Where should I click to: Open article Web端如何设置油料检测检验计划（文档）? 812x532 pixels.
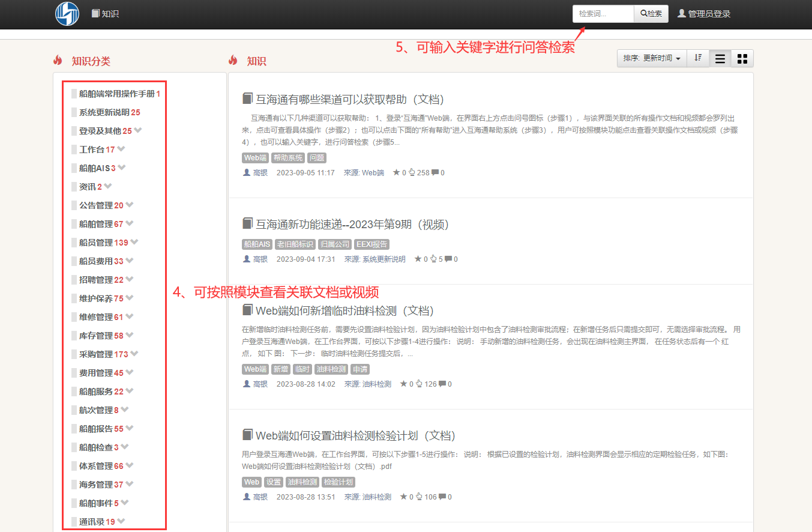coord(355,436)
